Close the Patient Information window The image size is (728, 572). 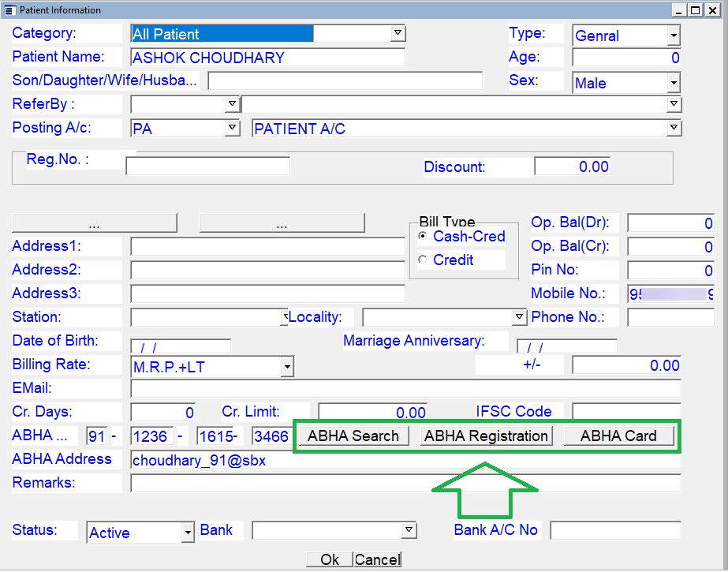point(711,9)
